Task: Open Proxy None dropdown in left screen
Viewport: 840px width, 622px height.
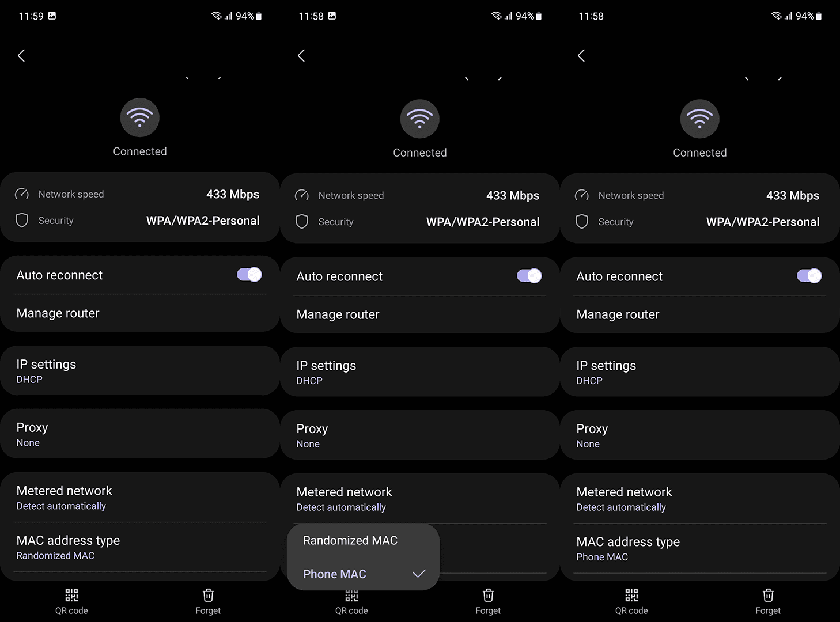Action: point(140,434)
